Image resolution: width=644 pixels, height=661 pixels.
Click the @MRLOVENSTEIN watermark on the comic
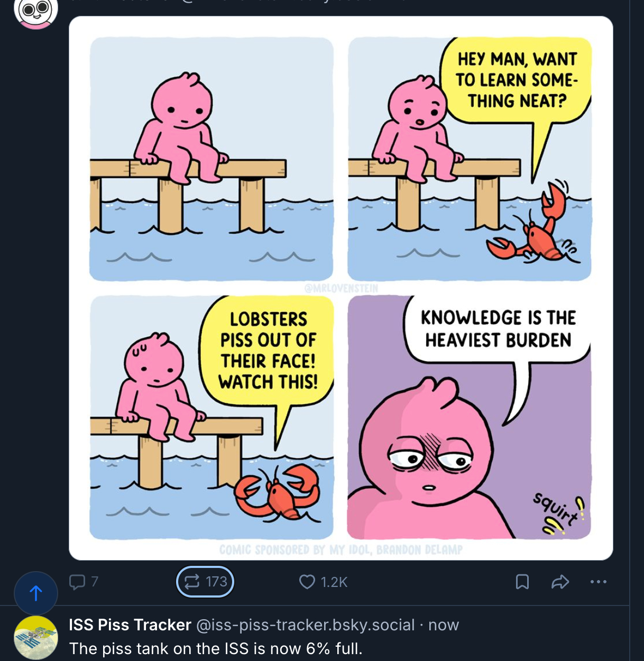coord(342,288)
